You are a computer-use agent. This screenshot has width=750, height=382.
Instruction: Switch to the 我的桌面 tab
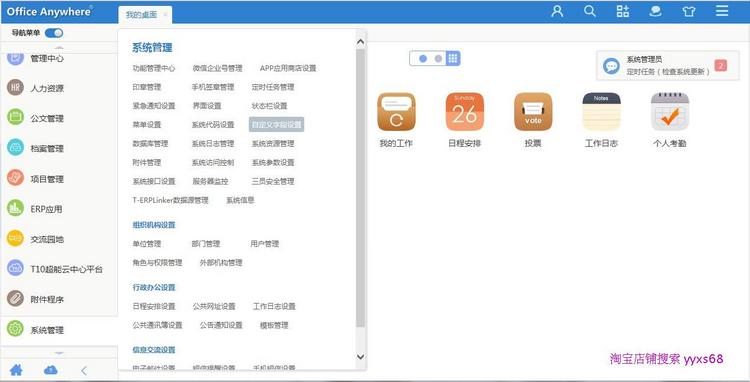[x=141, y=15]
